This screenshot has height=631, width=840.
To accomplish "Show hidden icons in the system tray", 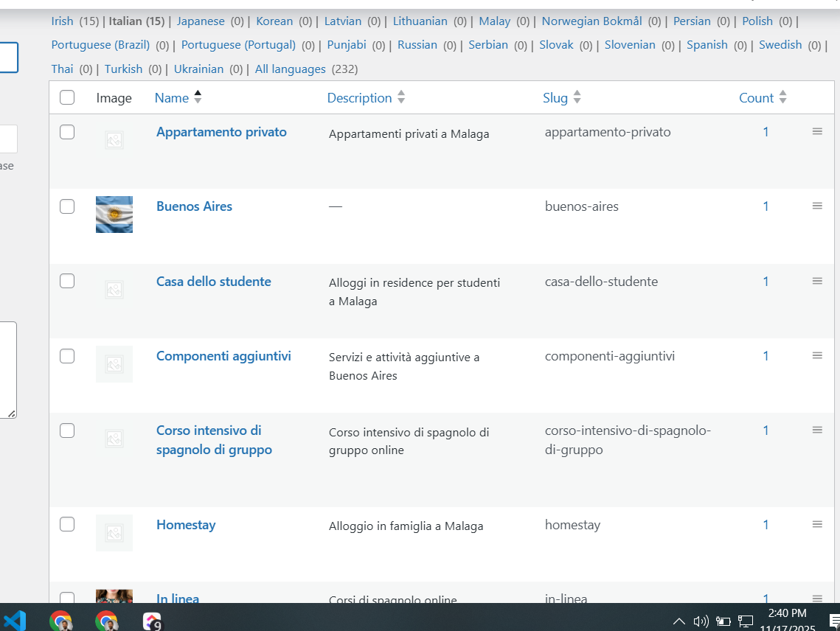I will pos(679,621).
